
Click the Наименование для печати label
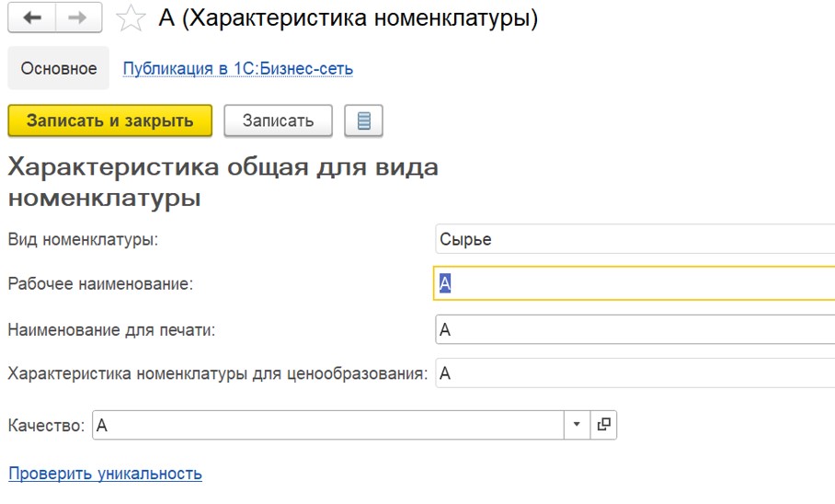coord(112,330)
